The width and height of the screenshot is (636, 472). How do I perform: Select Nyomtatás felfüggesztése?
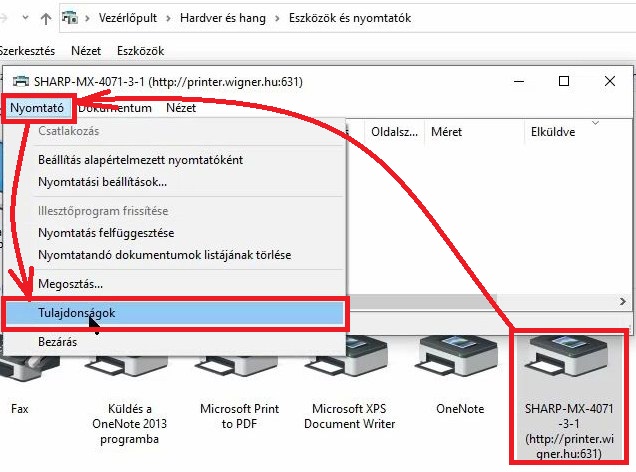pyautogui.click(x=106, y=233)
